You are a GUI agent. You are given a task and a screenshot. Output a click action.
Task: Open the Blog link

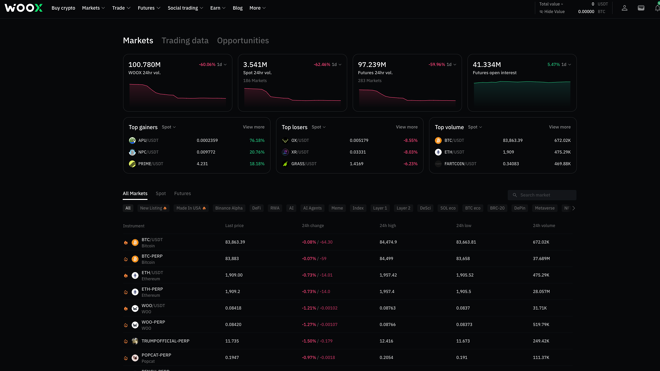[x=237, y=8]
